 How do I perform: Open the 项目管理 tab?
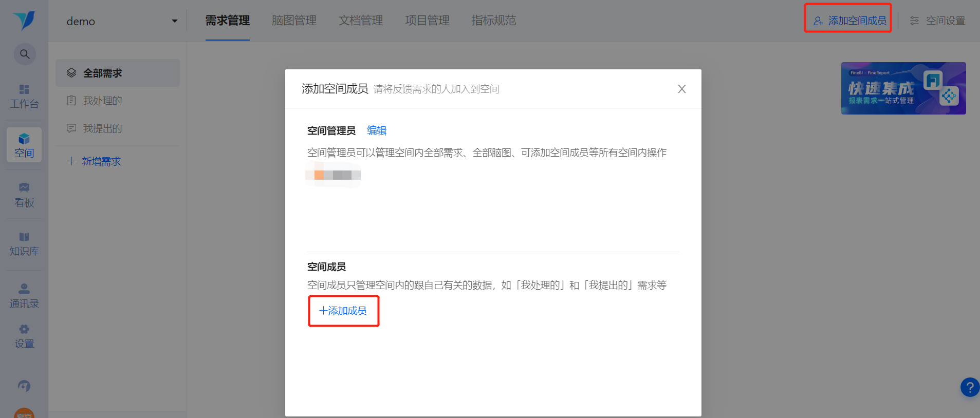point(427,21)
